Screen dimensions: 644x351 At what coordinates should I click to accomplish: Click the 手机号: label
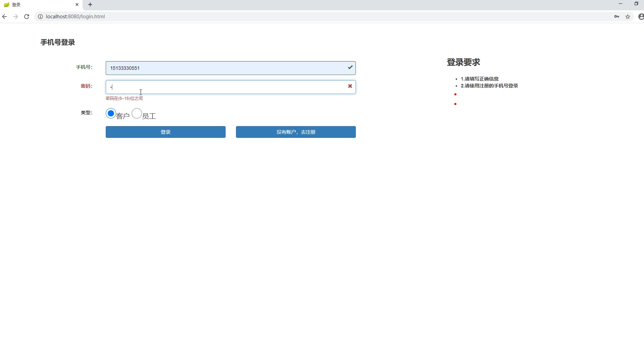[84, 67]
